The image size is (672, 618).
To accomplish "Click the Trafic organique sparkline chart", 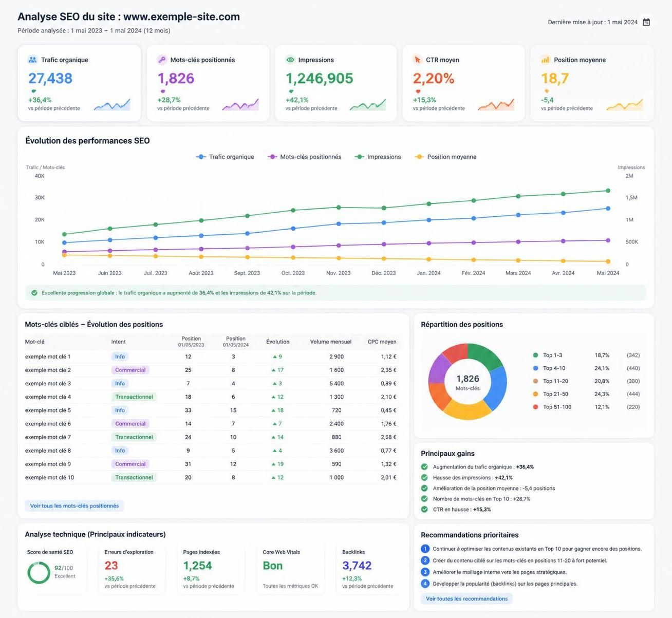I will click(112, 104).
